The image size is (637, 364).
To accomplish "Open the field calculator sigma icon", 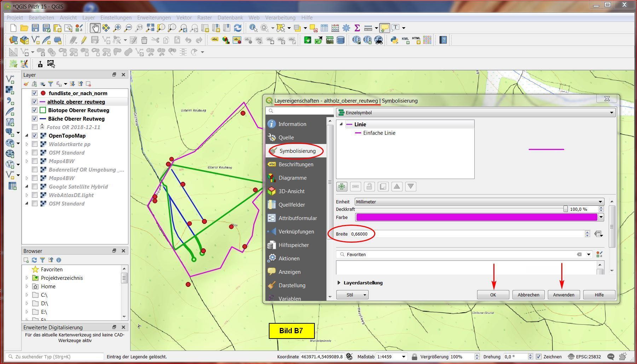I will 357,28.
